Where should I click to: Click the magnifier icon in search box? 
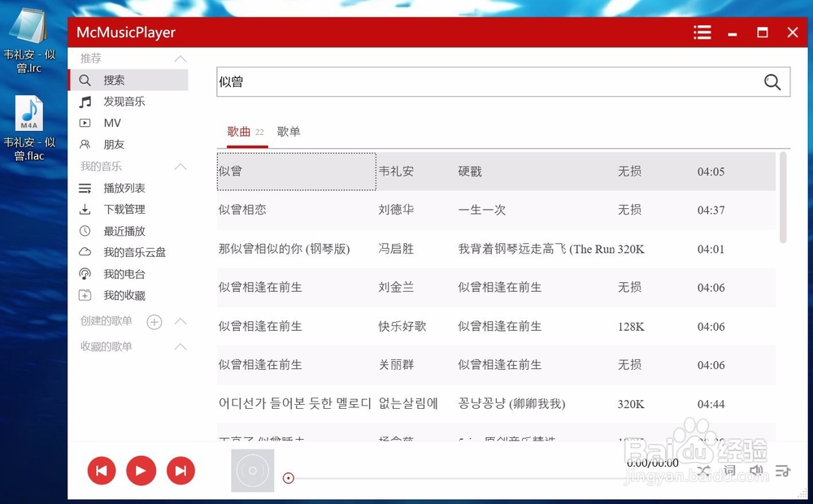pyautogui.click(x=772, y=82)
